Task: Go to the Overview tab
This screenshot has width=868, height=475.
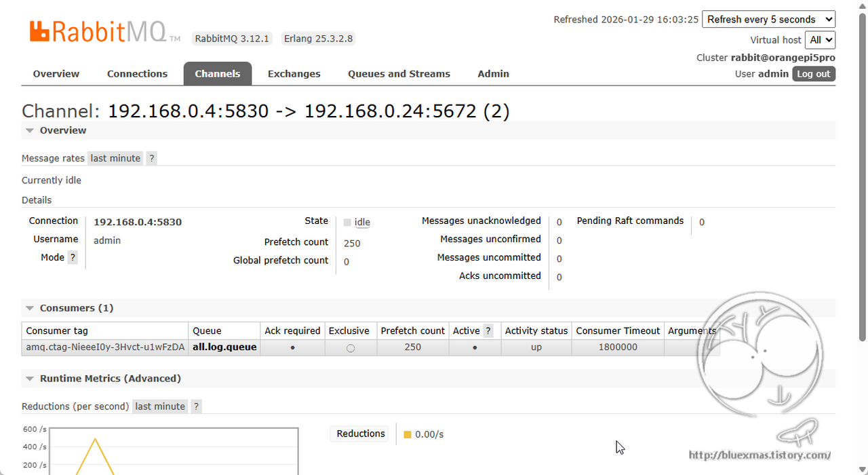Action: pos(56,74)
